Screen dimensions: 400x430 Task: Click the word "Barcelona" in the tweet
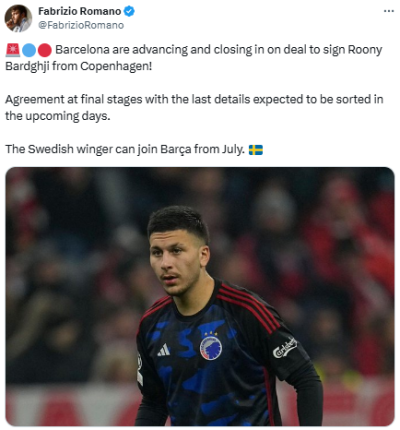click(x=82, y=50)
